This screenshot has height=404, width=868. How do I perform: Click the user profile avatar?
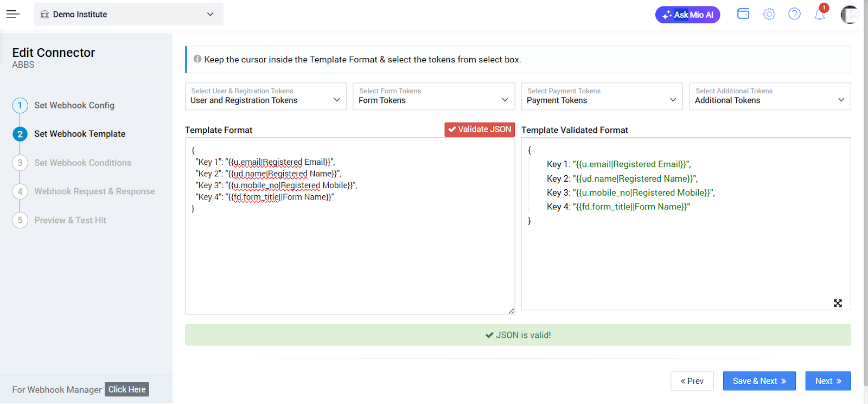[x=849, y=15]
